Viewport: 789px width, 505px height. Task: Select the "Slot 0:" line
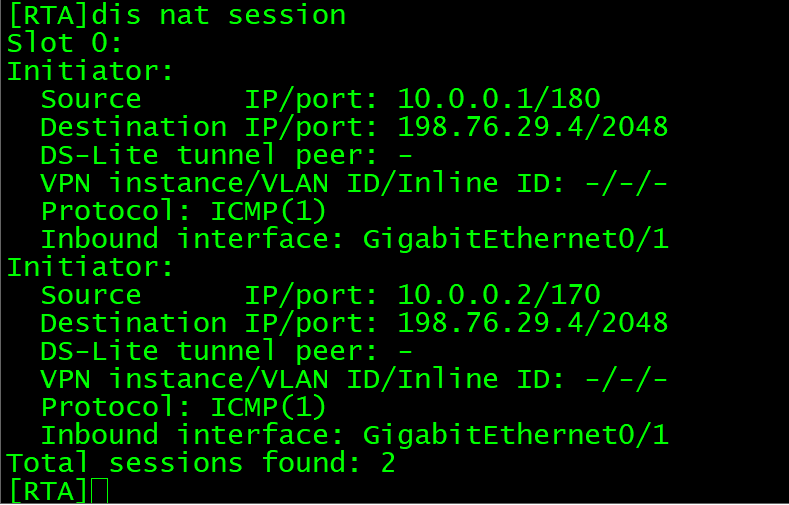pyautogui.click(x=65, y=43)
